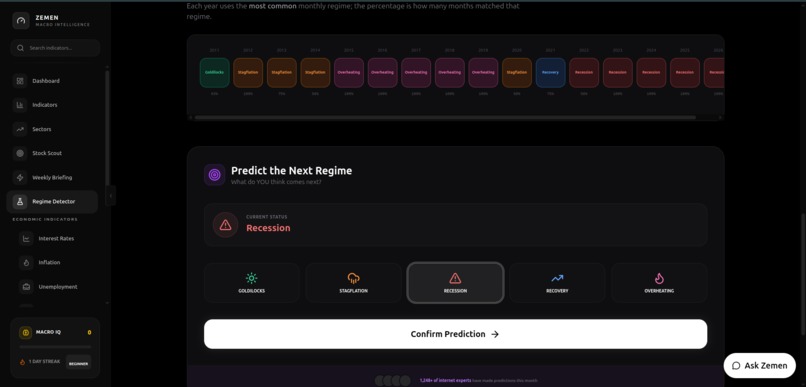Click the timeline horizontal scrollbar
Screen dimensions: 806x387
(x=445, y=117)
